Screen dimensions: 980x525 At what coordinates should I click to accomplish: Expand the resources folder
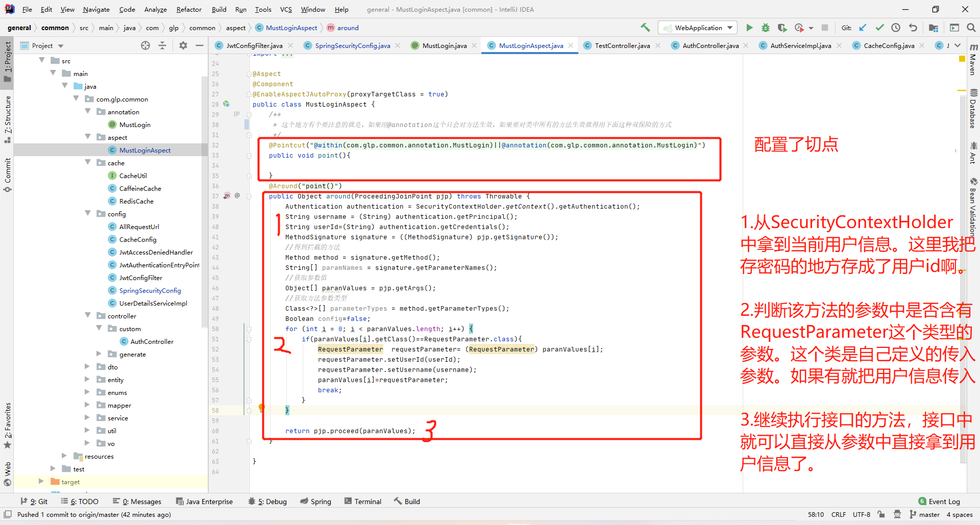click(64, 456)
